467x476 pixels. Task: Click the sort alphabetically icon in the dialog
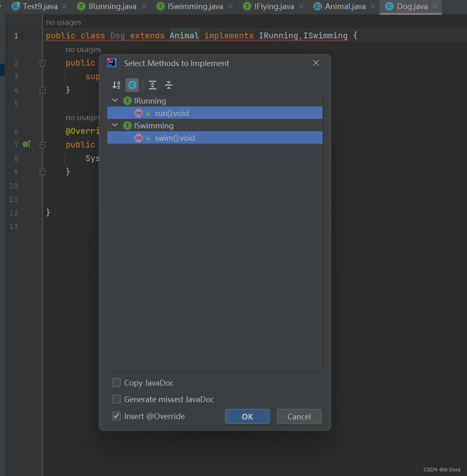pyautogui.click(x=116, y=85)
